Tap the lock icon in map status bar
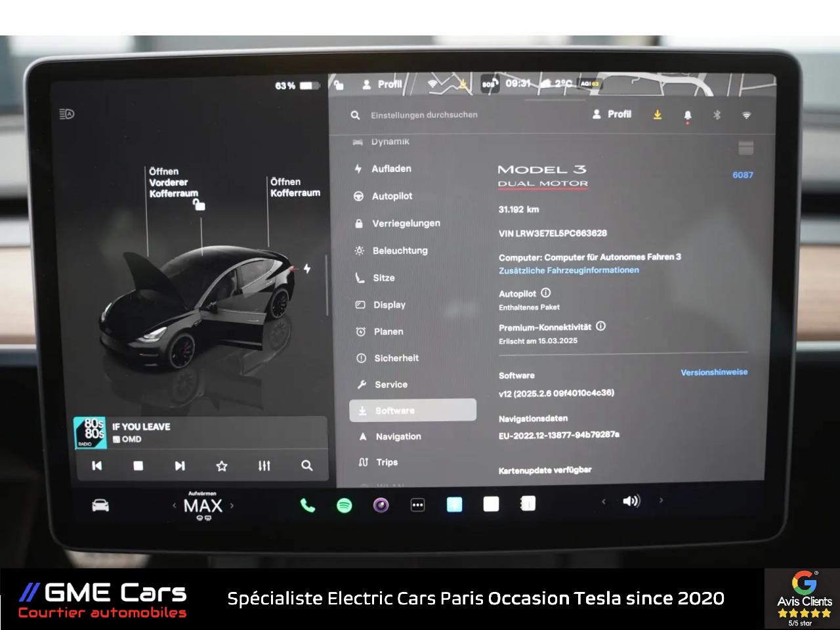This screenshot has height=630, width=840. click(x=339, y=85)
